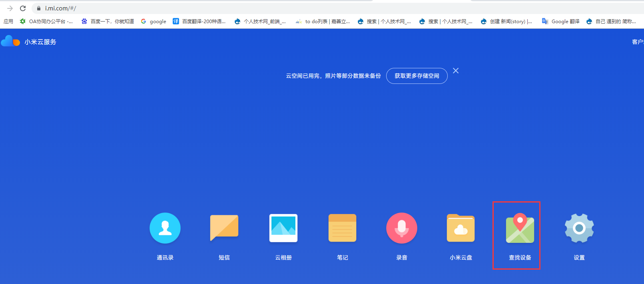Click the 通讯录 label
Screen dimensions: 644x284
[165, 258]
